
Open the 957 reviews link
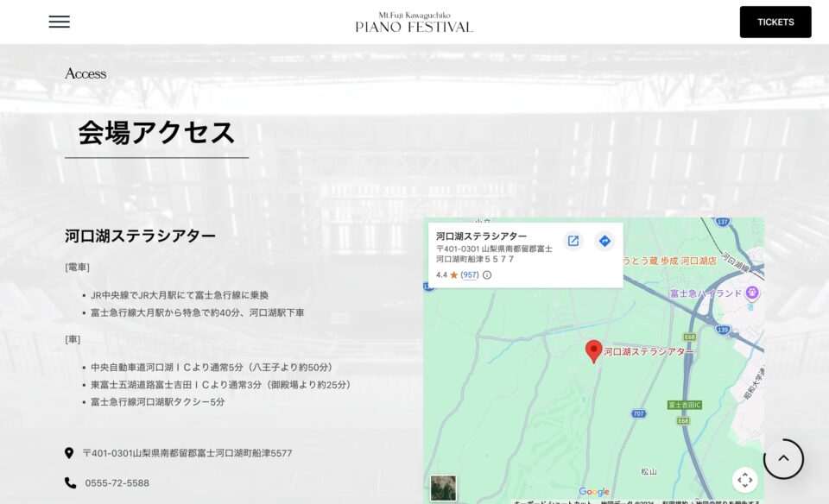tap(470, 274)
